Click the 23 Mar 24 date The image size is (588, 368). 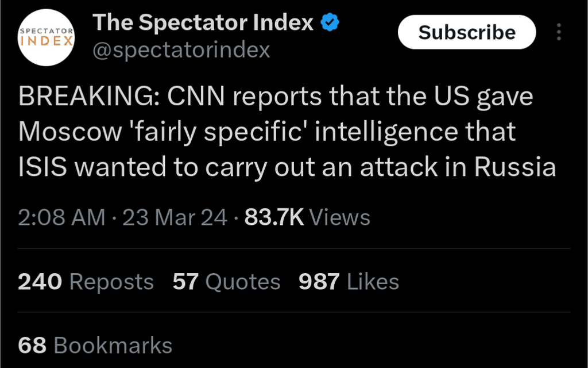point(175,217)
